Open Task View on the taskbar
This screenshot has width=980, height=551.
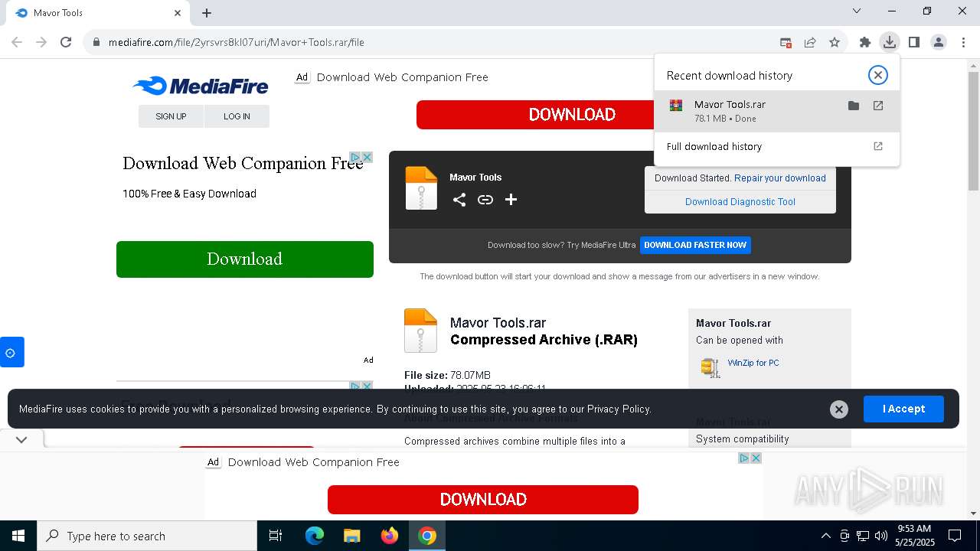[x=276, y=536]
